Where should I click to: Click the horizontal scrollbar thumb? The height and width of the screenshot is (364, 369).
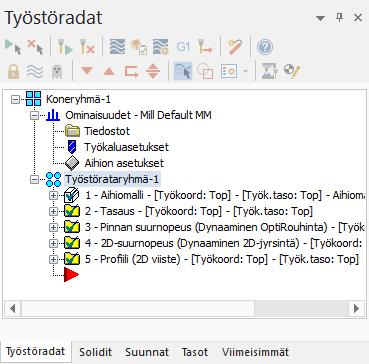tap(138, 308)
